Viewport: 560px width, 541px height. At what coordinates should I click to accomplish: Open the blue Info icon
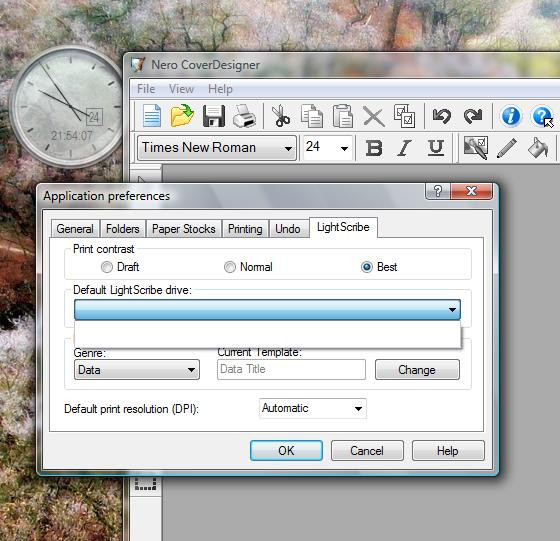pyautogui.click(x=511, y=116)
